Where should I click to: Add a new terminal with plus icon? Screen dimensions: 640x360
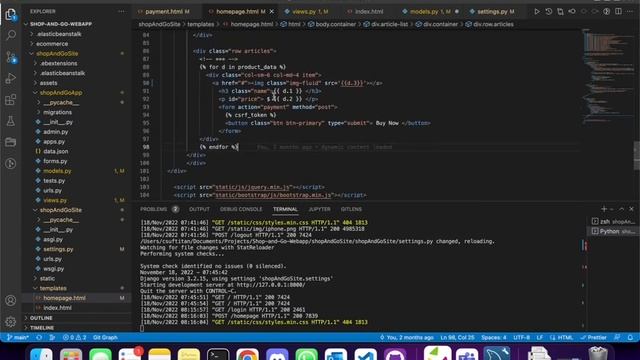click(604, 209)
